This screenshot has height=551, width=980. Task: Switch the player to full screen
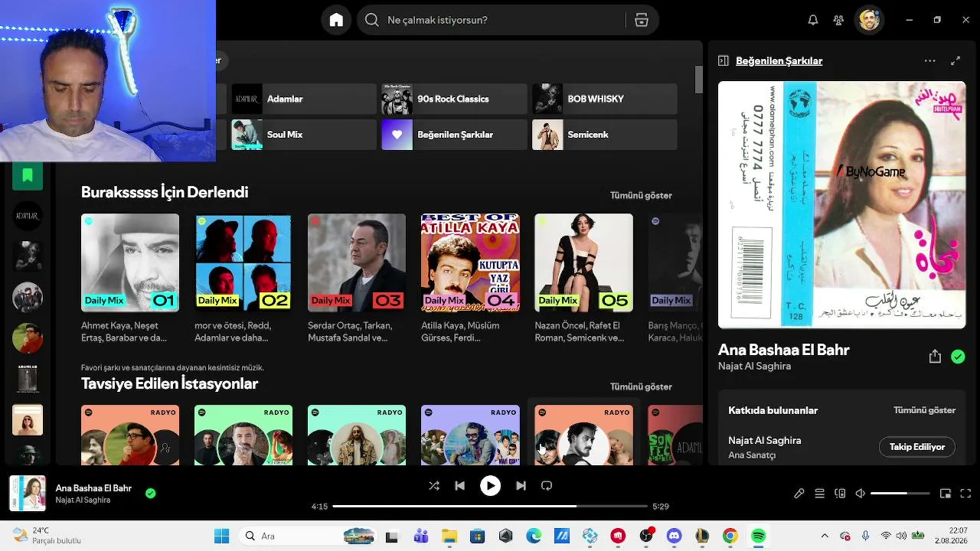[x=965, y=494]
